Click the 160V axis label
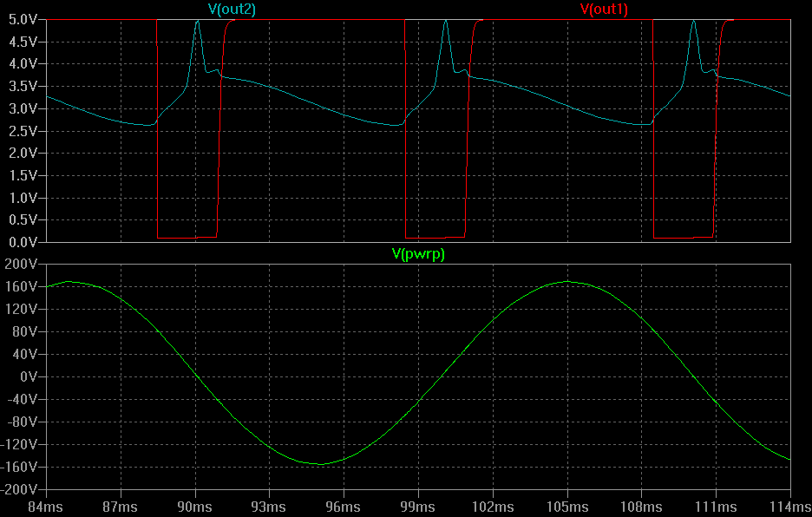The height and width of the screenshot is (517, 812). (21, 287)
